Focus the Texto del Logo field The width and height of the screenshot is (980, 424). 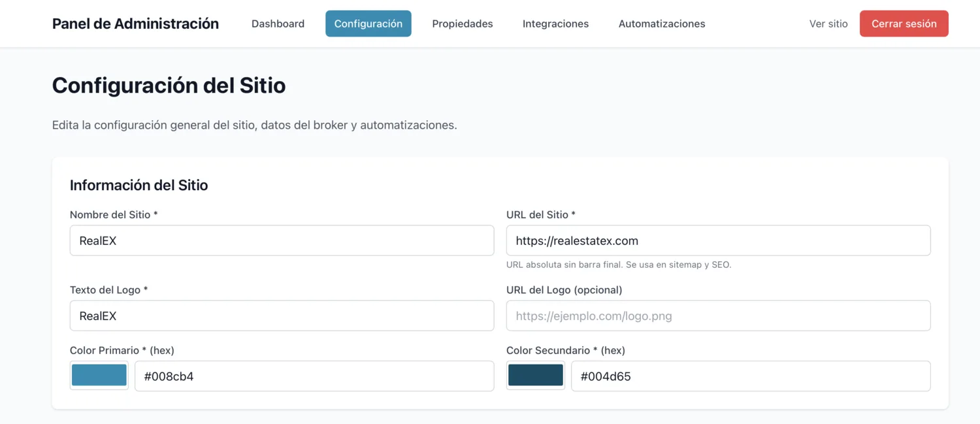point(282,316)
